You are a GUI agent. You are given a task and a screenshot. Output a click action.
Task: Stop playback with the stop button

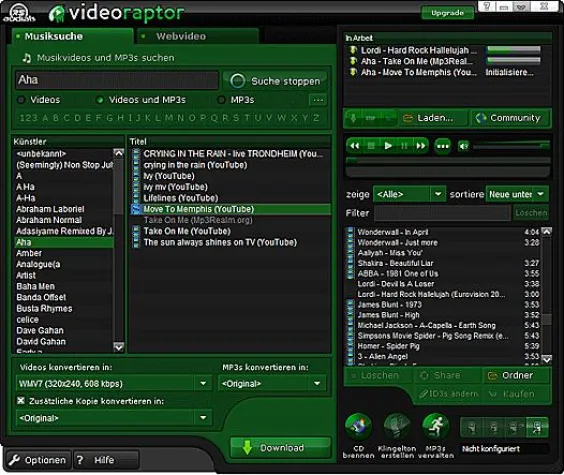pyautogui.click(x=371, y=146)
